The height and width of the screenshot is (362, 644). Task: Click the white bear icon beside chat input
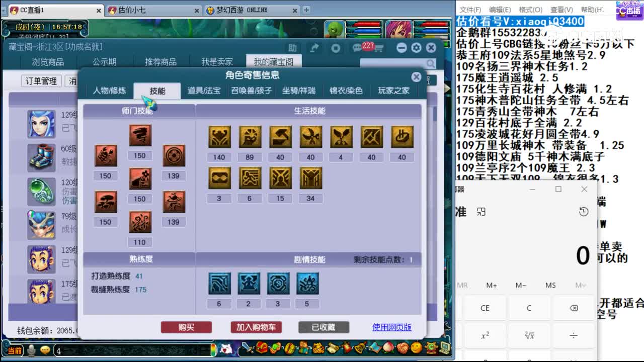pyautogui.click(x=227, y=348)
